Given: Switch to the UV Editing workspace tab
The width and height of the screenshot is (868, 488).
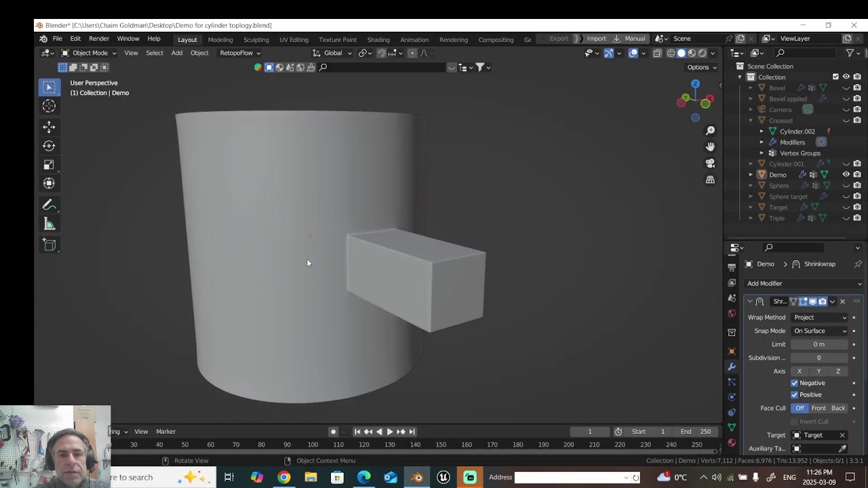Looking at the screenshot, I should (x=294, y=39).
